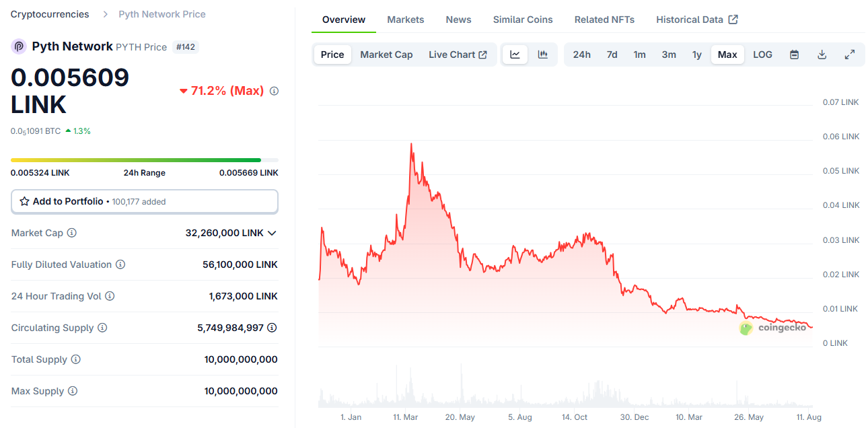
Task: Click the 24h range progress bar
Action: pos(145,160)
